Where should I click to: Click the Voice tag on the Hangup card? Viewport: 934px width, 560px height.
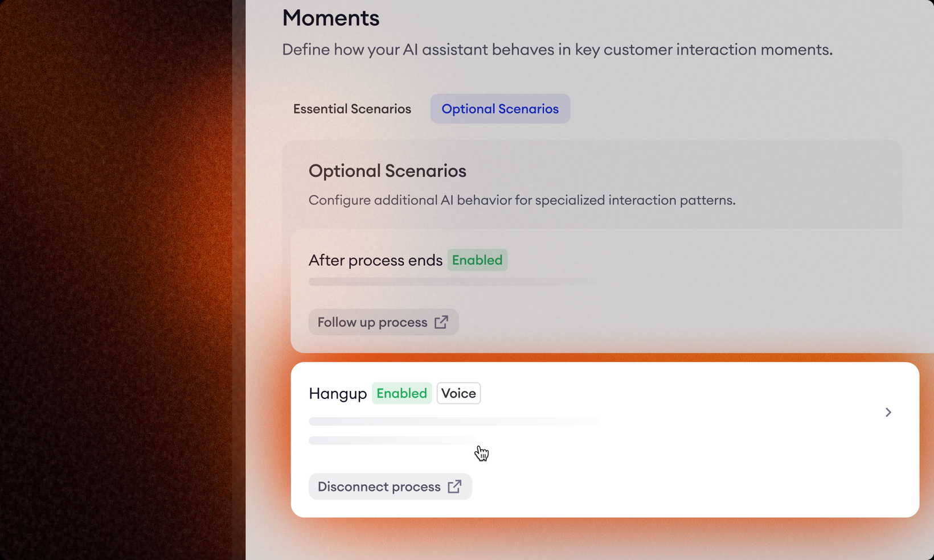click(458, 393)
